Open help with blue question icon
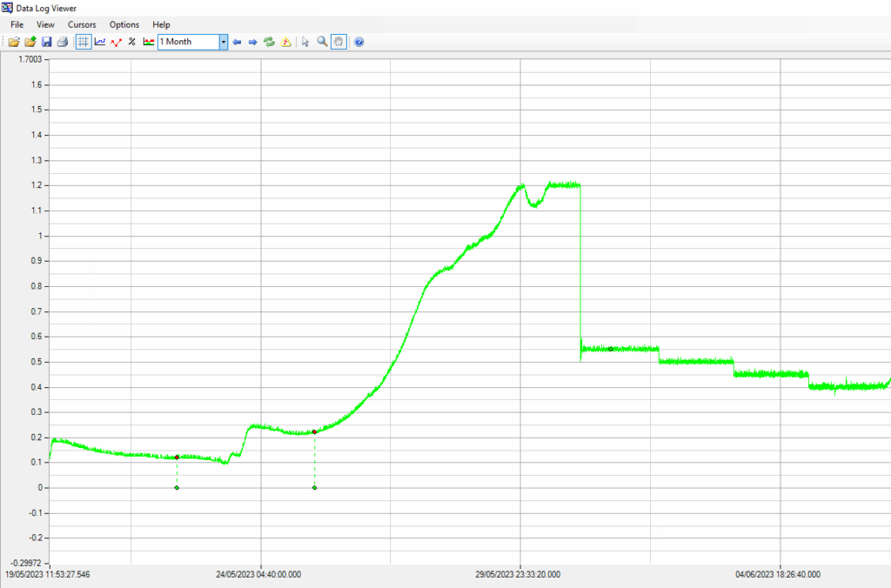The height and width of the screenshot is (588, 891). click(x=359, y=42)
